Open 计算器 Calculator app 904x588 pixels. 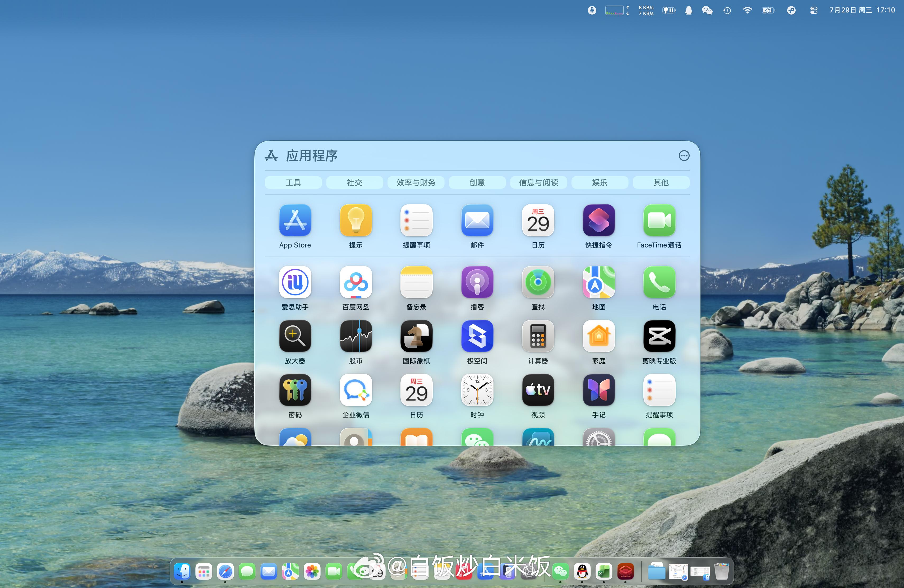coord(538,336)
